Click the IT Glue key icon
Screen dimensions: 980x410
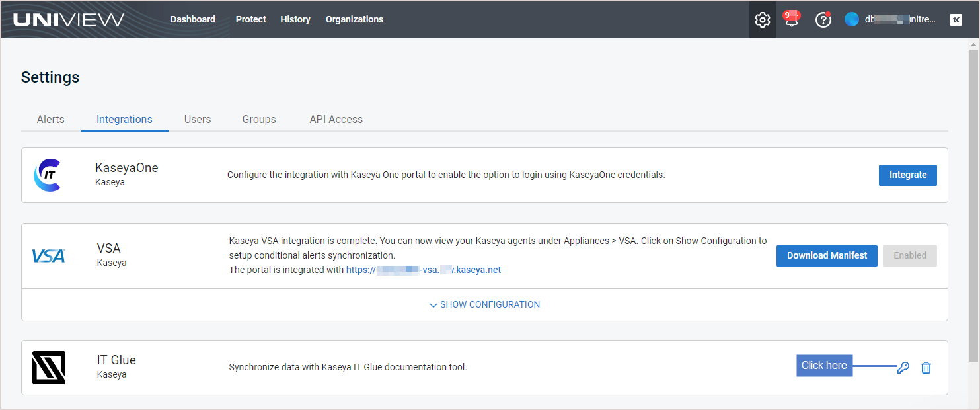[x=903, y=368]
